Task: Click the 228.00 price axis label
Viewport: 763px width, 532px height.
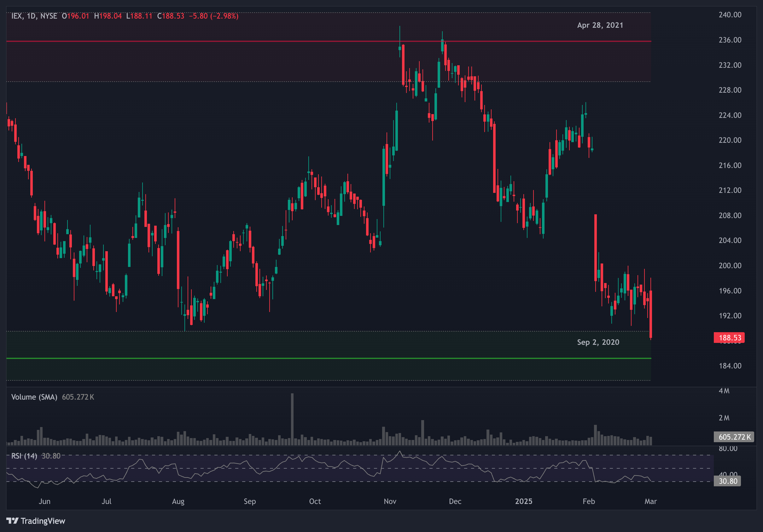Action: point(730,90)
